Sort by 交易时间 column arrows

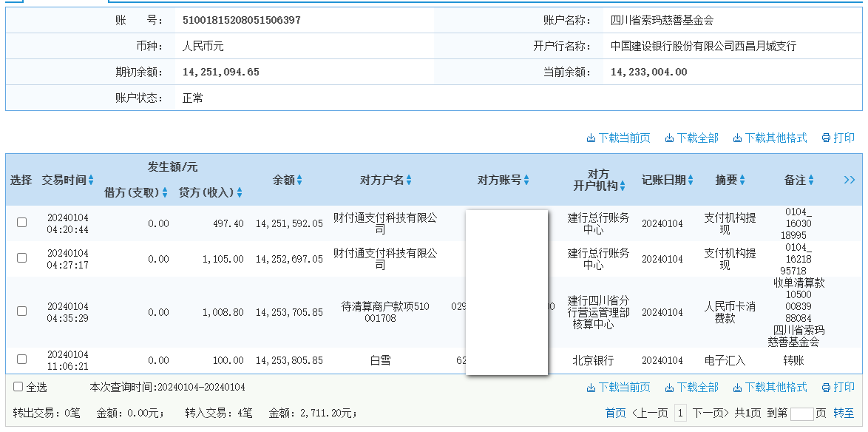tap(91, 180)
